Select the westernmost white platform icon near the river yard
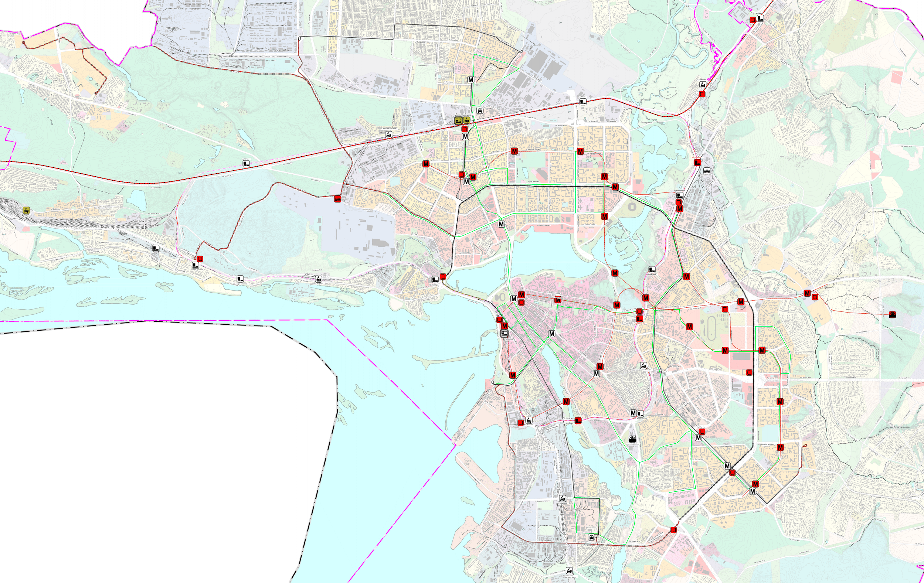Screen dimensions: 924x583 point(156,248)
